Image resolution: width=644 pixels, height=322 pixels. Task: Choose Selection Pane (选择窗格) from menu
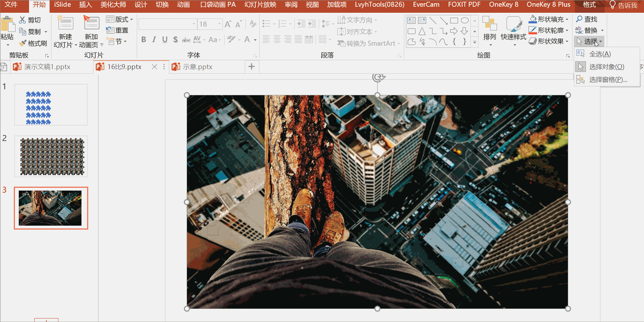click(608, 80)
